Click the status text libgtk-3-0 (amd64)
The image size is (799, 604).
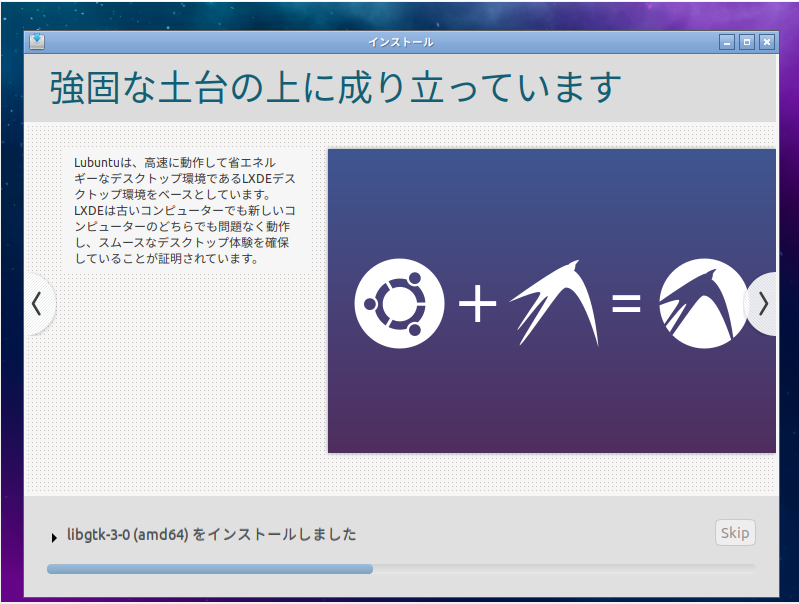128,534
